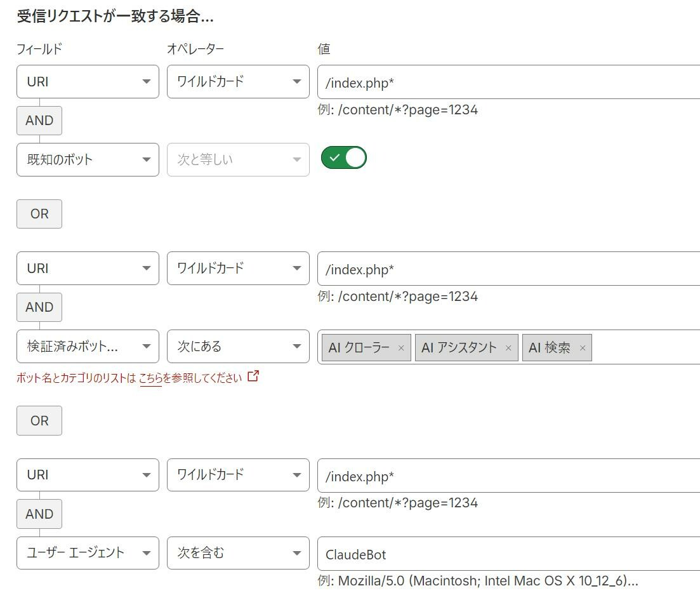Click the first OR button
The height and width of the screenshot is (593, 700).
tap(39, 214)
